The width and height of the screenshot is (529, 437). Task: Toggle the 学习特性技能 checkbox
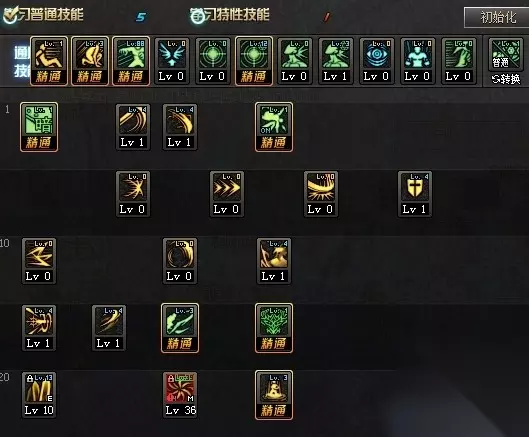[197, 16]
